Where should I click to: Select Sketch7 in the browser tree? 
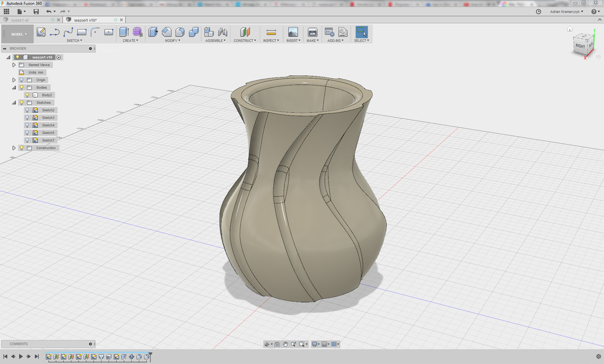[x=48, y=140]
